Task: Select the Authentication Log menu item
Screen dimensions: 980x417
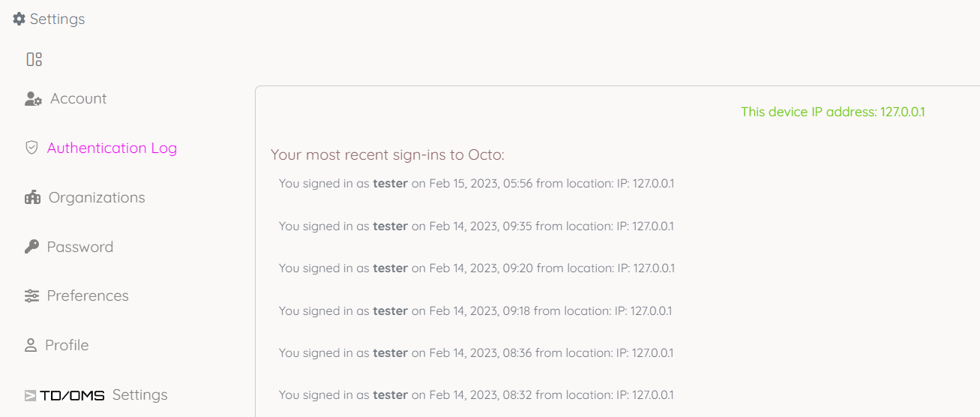Action: click(112, 148)
